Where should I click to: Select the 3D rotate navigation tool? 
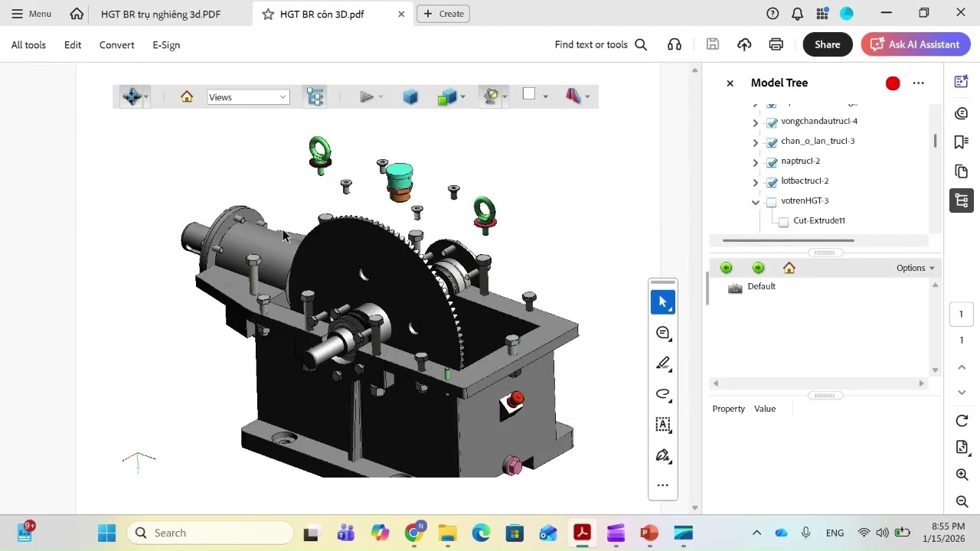coord(132,96)
